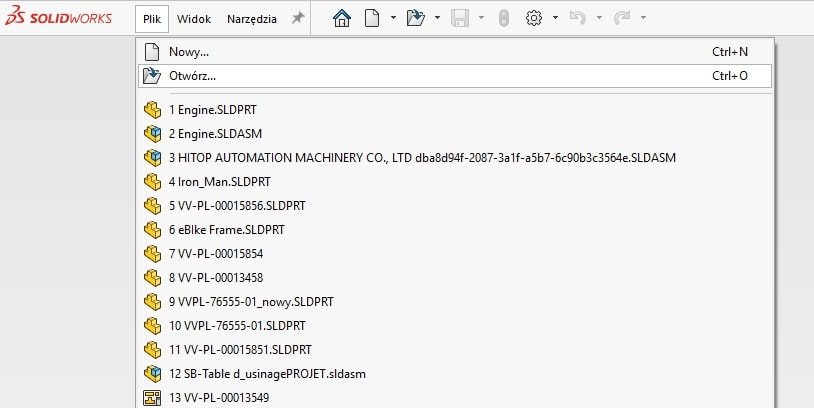The image size is (814, 408).
Task: Click part icon next to 8 VV-PL-00013458
Action: coord(152,278)
